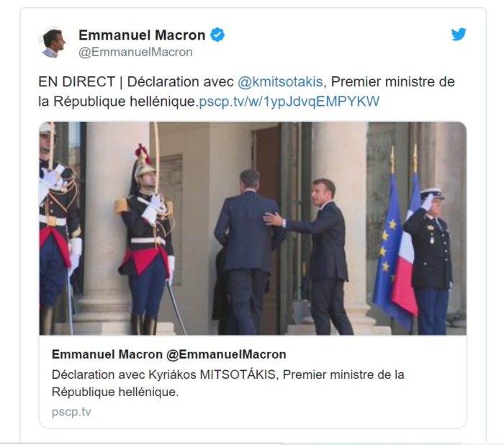
Task: Open the @kmitsotakis mention link
Action: [x=280, y=81]
